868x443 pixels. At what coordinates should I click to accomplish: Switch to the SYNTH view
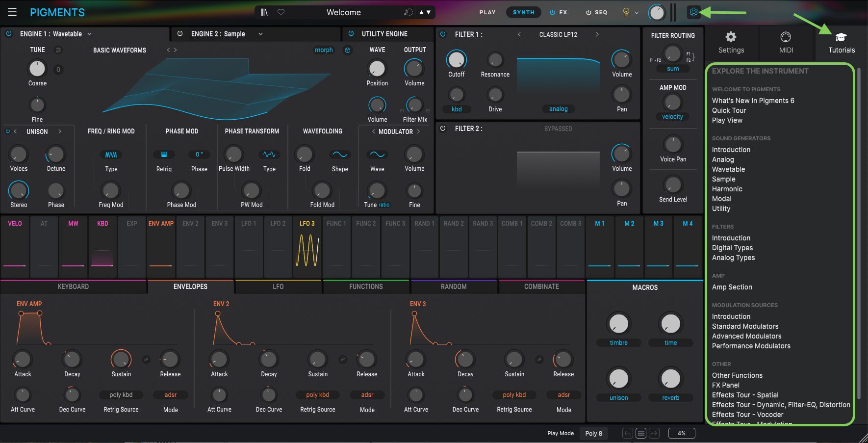[x=524, y=12]
